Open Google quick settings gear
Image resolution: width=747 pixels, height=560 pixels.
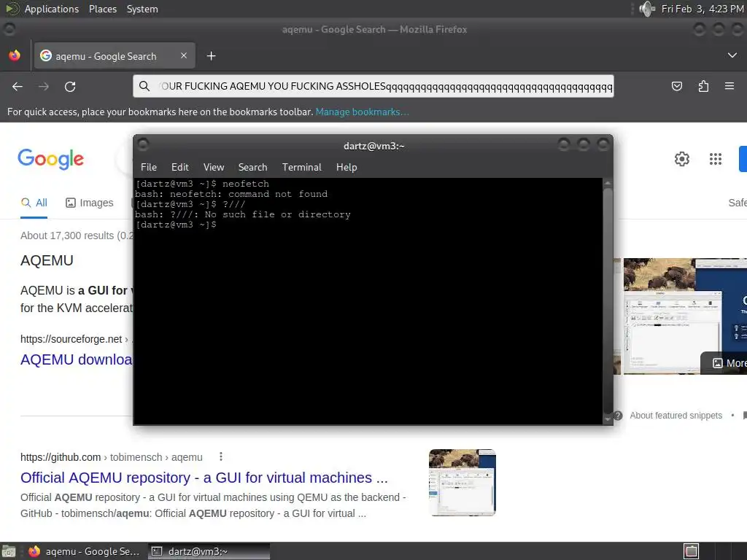[682, 159]
